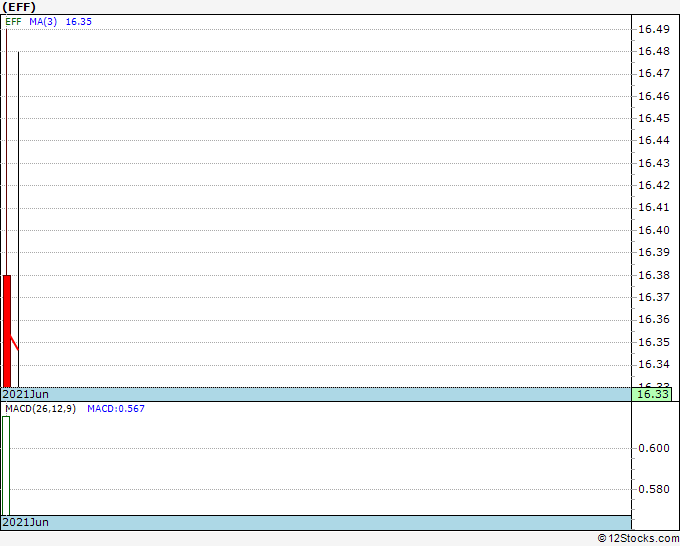Click the 16.45 price axis label

[x=654, y=118]
